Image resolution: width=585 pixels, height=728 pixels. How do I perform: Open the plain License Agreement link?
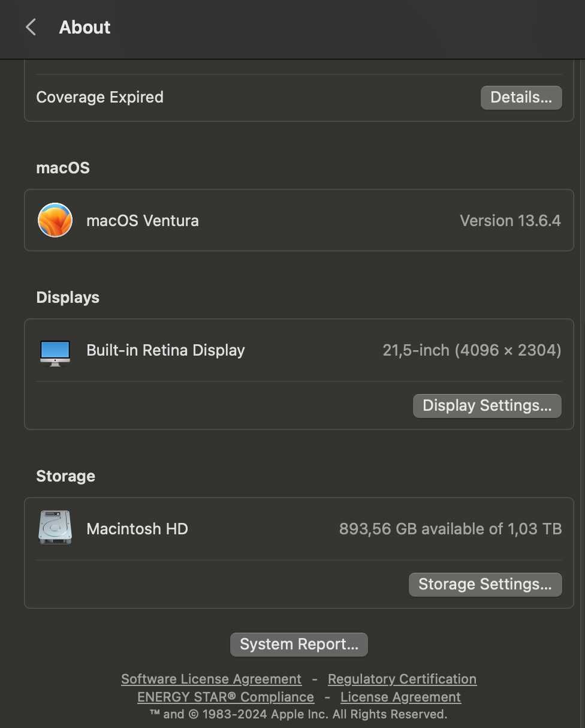[x=400, y=697]
